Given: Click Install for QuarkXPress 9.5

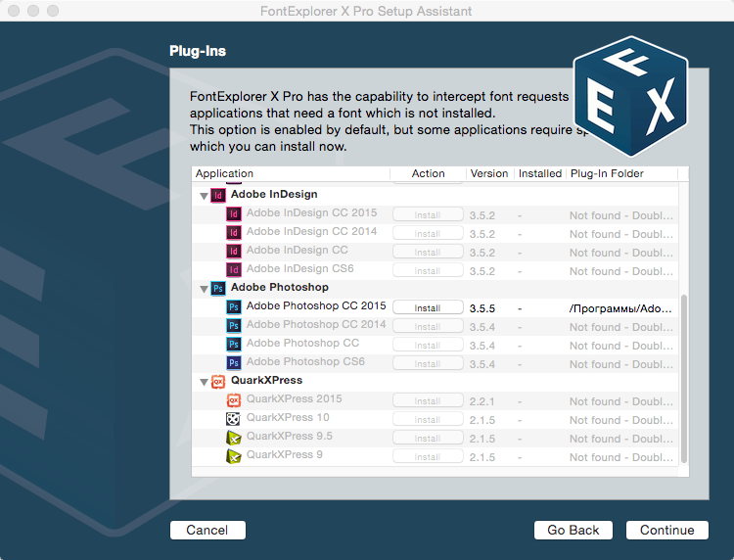Looking at the screenshot, I should pos(428,439).
